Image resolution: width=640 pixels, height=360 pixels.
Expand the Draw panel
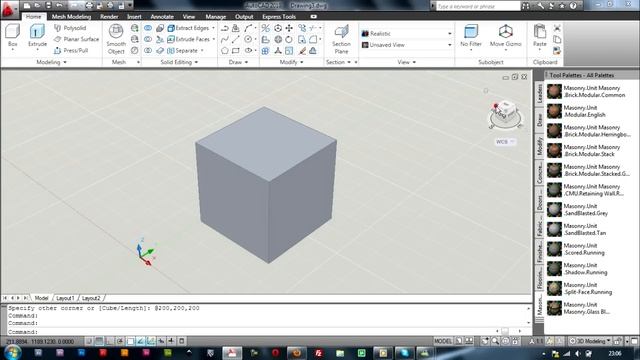click(x=238, y=62)
